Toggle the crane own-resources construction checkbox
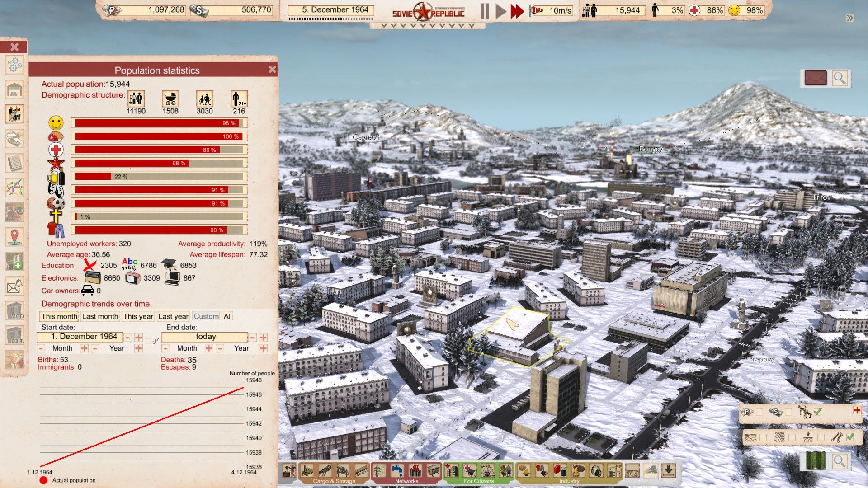This screenshot has width=868, height=488. click(817, 412)
